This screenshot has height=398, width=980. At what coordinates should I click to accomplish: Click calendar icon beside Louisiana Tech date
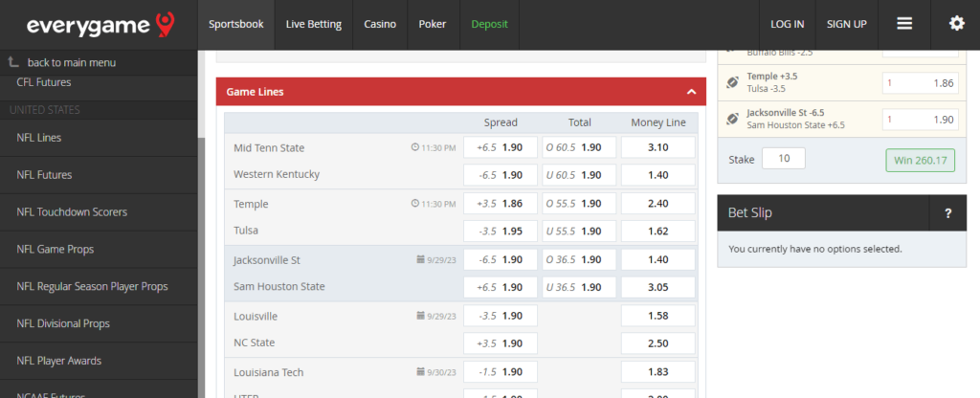click(x=421, y=372)
